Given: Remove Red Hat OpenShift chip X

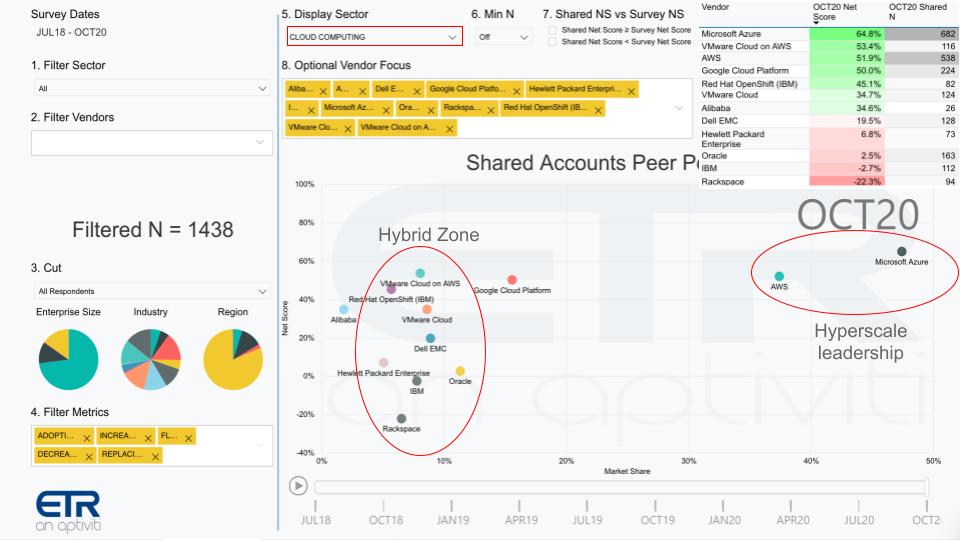Looking at the screenshot, I should tap(598, 110).
